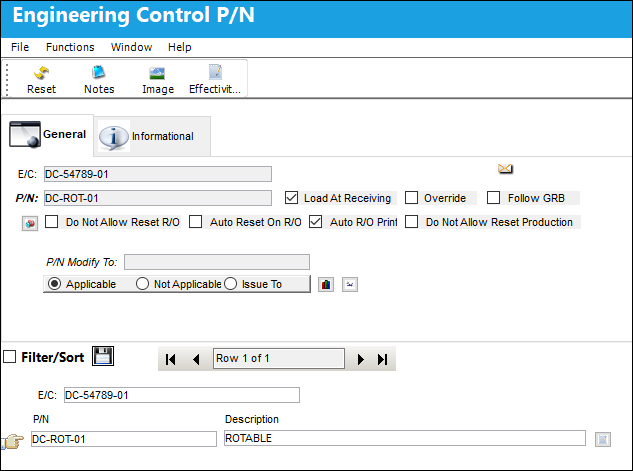This screenshot has height=471, width=633.
Task: Check Do Not Allow Reset R/O
Action: click(51, 222)
